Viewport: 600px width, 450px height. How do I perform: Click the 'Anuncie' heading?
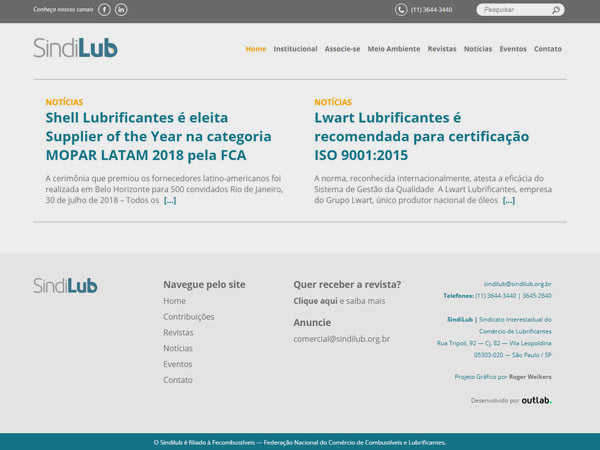[312, 323]
